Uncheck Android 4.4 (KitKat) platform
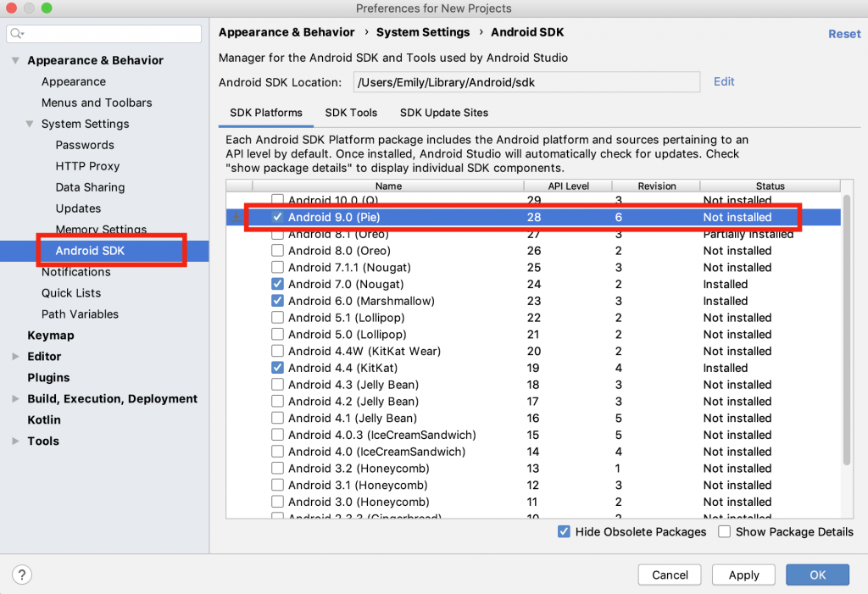The height and width of the screenshot is (594, 868). click(x=277, y=369)
